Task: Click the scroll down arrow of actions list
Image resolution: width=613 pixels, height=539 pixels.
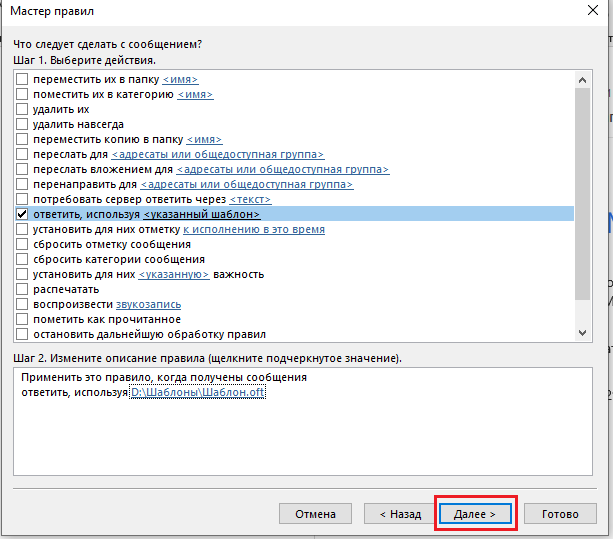Action: point(583,333)
